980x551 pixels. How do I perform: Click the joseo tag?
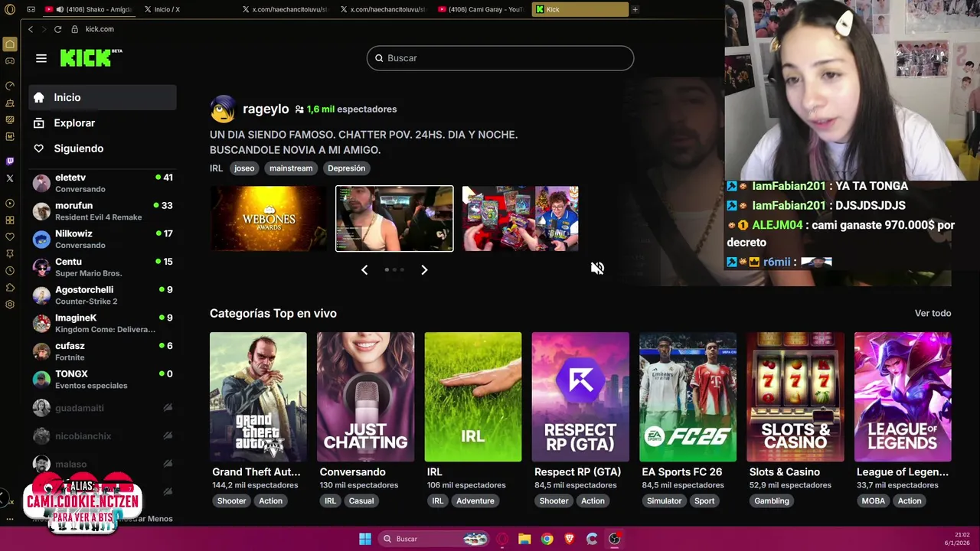click(244, 168)
